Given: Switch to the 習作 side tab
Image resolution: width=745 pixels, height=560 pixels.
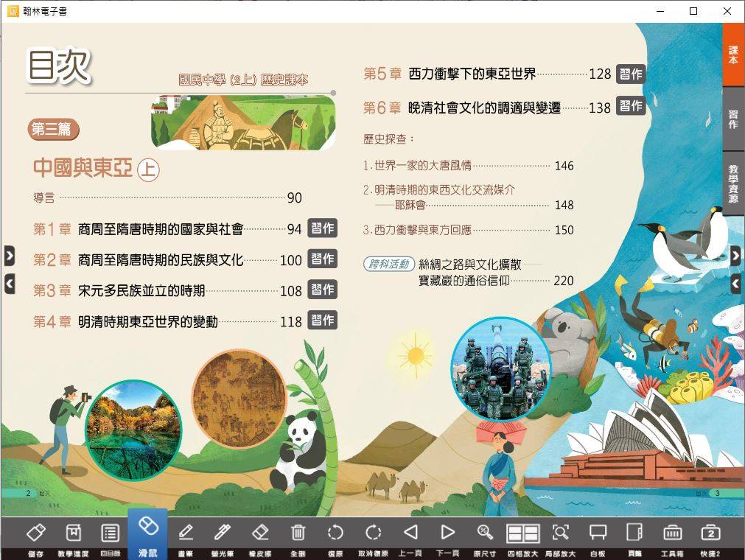Looking at the screenshot, I should [x=733, y=119].
